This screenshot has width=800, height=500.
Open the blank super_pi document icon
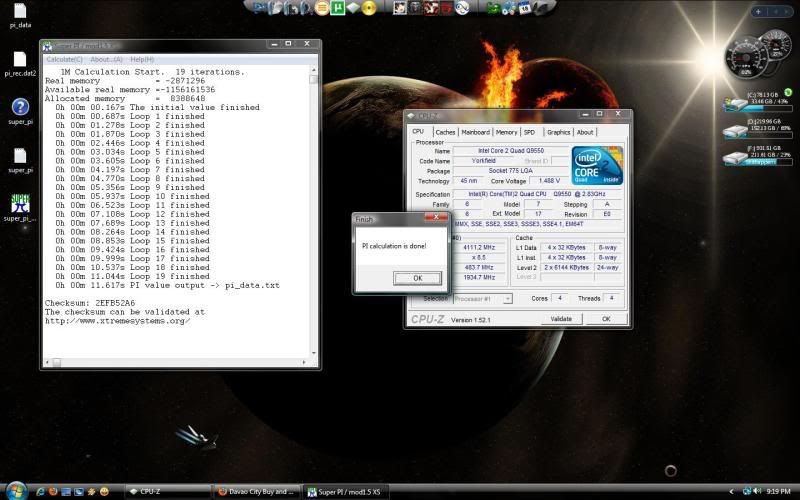point(20,160)
